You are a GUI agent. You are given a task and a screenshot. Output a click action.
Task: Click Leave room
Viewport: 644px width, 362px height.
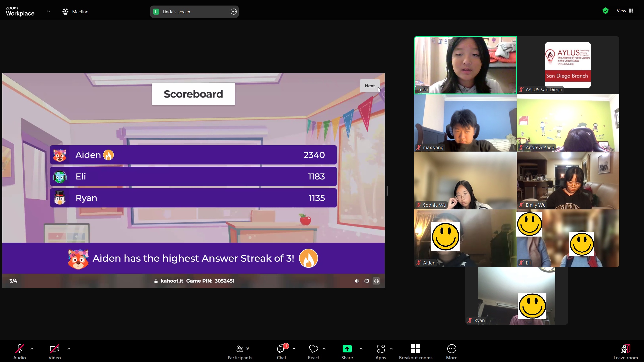pyautogui.click(x=626, y=352)
